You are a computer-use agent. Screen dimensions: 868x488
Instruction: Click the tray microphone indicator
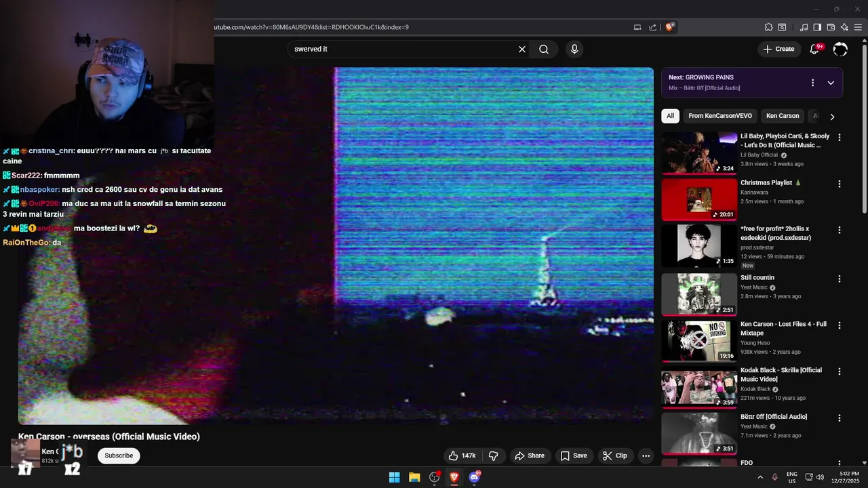(775, 477)
